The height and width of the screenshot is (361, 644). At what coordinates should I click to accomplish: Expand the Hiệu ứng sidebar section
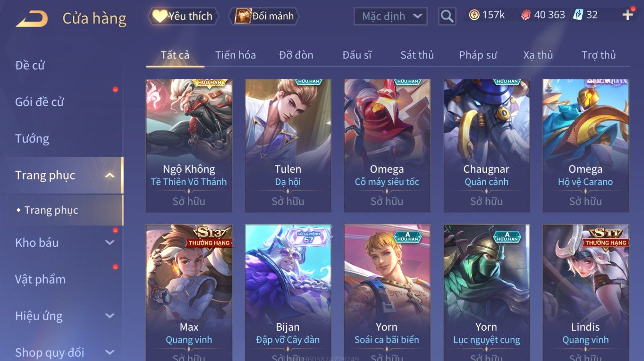pyautogui.click(x=109, y=316)
